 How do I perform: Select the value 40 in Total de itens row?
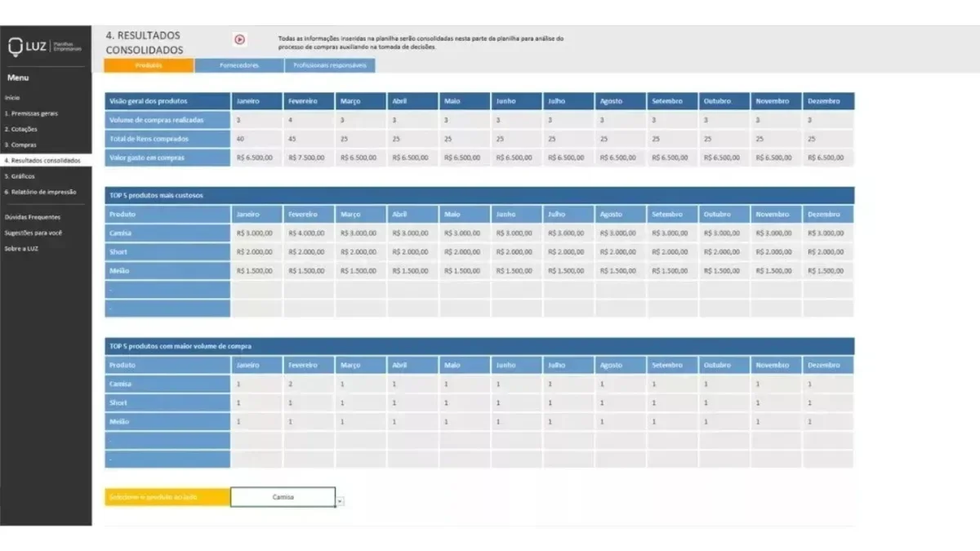click(256, 139)
